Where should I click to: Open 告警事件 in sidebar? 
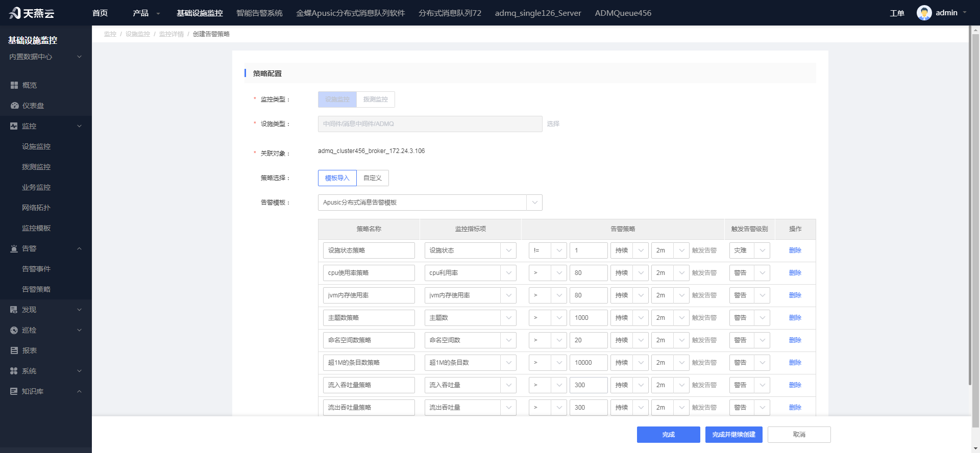point(36,269)
